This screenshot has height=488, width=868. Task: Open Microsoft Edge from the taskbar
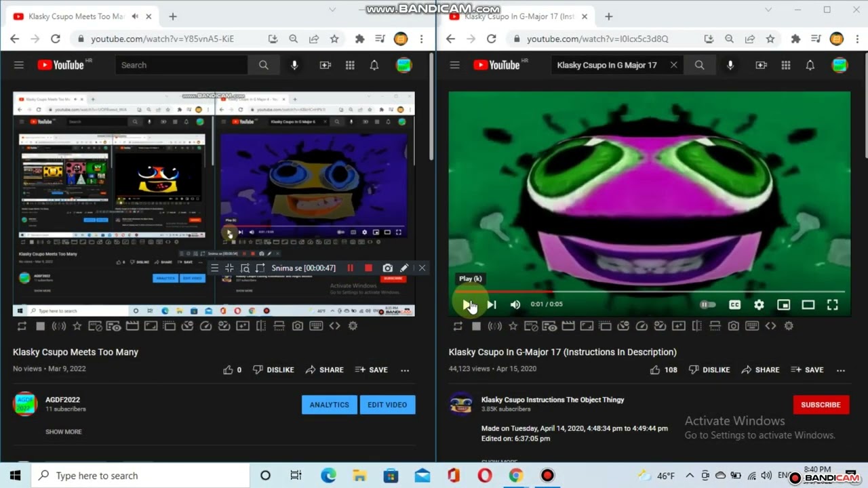328,476
